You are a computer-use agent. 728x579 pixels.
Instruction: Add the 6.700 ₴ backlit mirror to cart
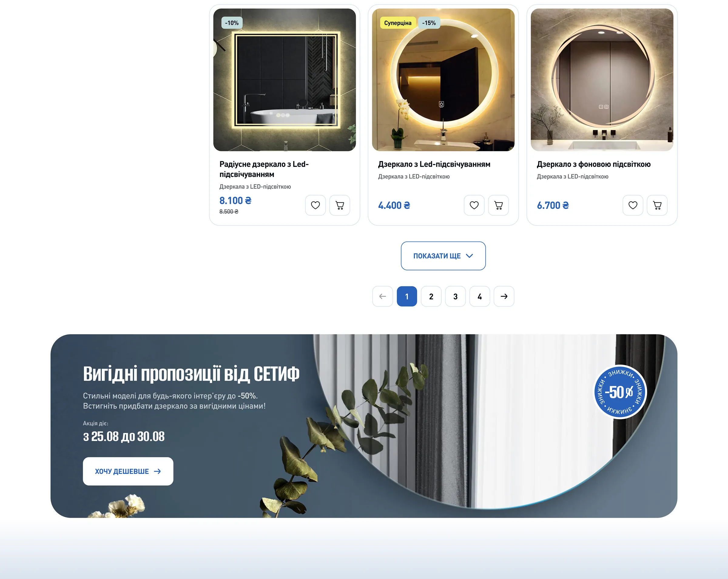point(657,205)
